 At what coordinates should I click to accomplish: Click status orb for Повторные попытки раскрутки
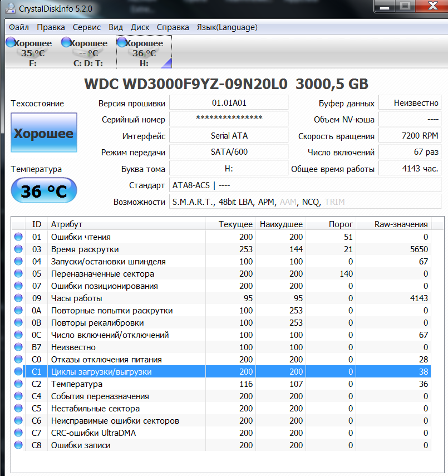(x=18, y=310)
